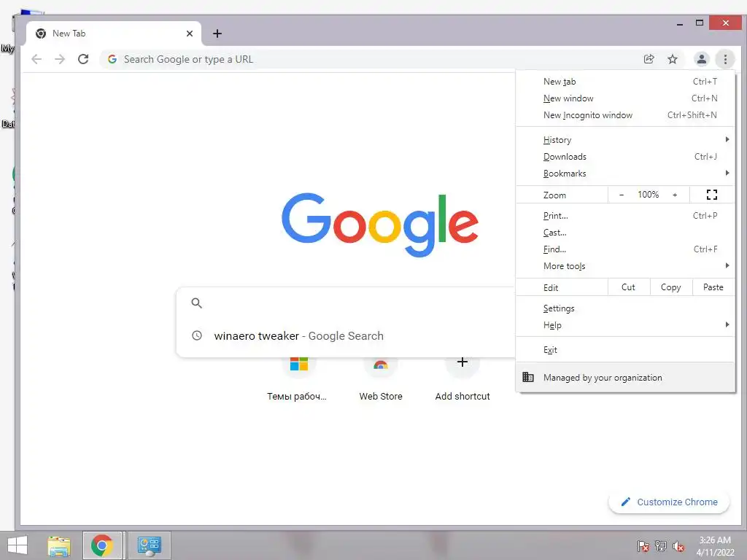Bookmark this tab with the star icon
The width and height of the screenshot is (747, 560).
(672, 59)
